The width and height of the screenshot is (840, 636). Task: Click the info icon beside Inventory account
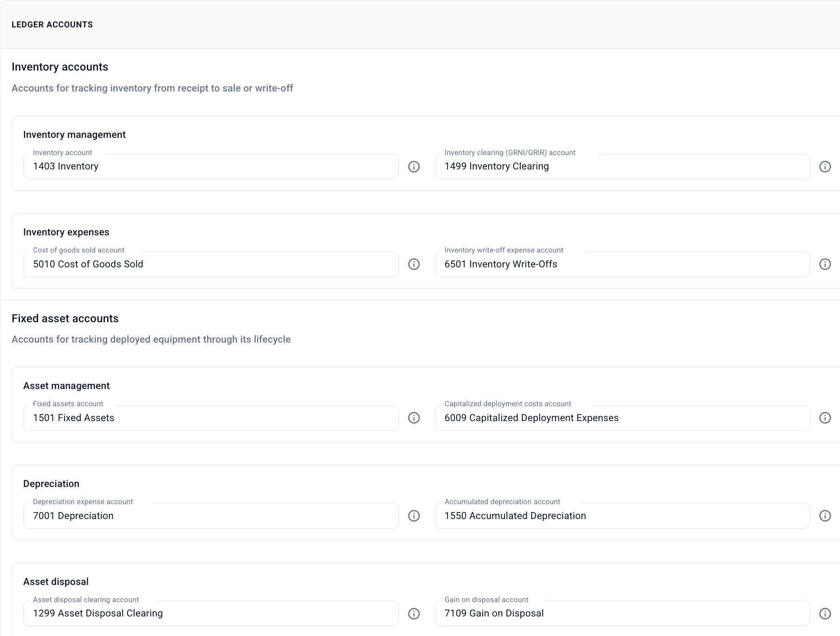pos(414,167)
